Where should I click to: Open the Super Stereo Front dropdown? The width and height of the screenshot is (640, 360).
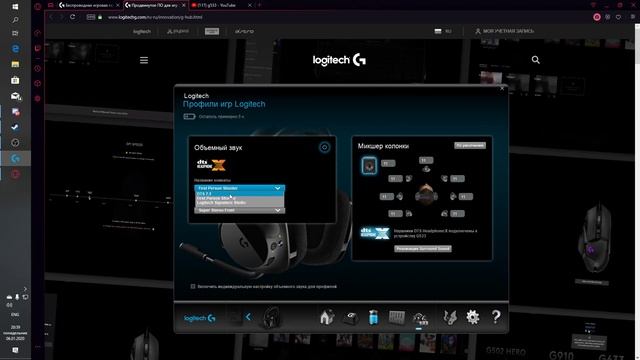(239, 210)
